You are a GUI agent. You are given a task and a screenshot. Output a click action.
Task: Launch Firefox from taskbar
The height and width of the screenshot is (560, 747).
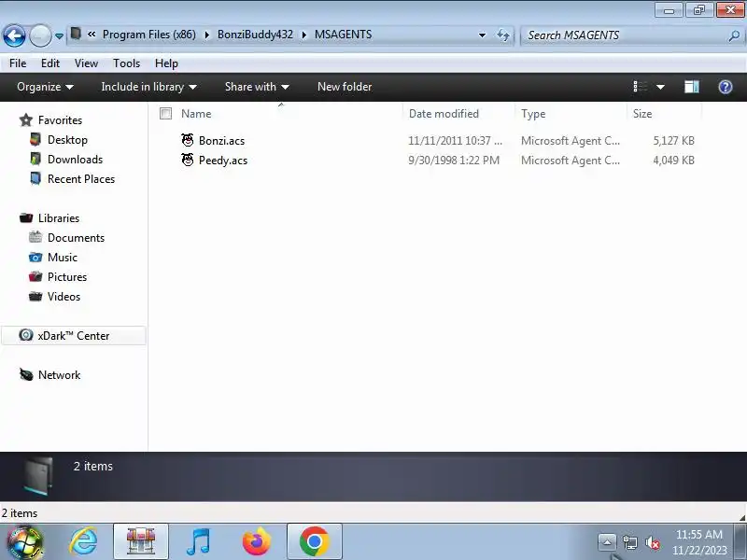point(256,541)
